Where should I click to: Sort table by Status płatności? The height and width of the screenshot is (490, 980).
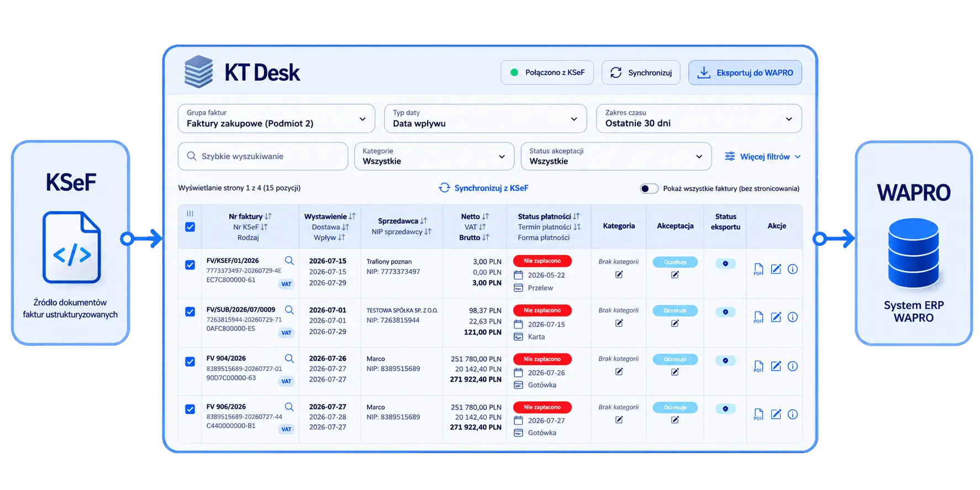pyautogui.click(x=549, y=217)
